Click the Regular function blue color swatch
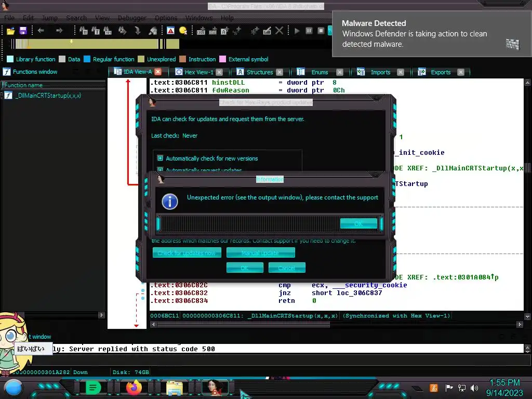This screenshot has width=532, height=399. [x=87, y=59]
